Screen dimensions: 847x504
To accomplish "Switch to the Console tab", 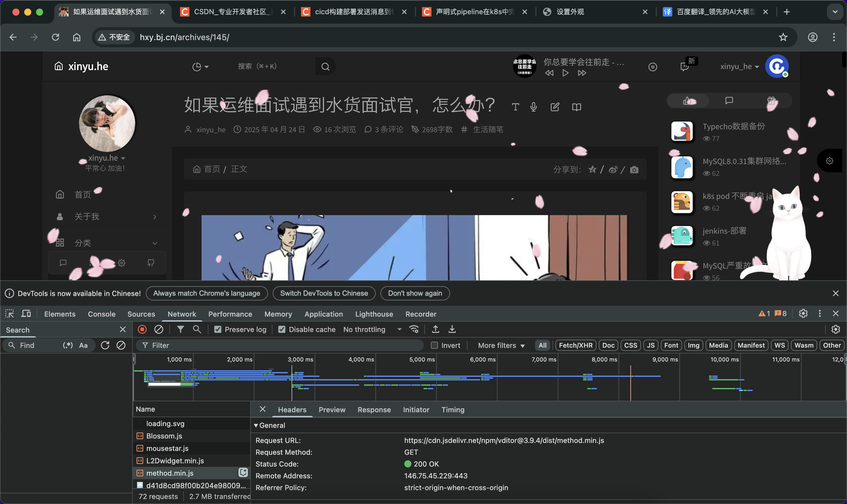I will click(x=102, y=314).
